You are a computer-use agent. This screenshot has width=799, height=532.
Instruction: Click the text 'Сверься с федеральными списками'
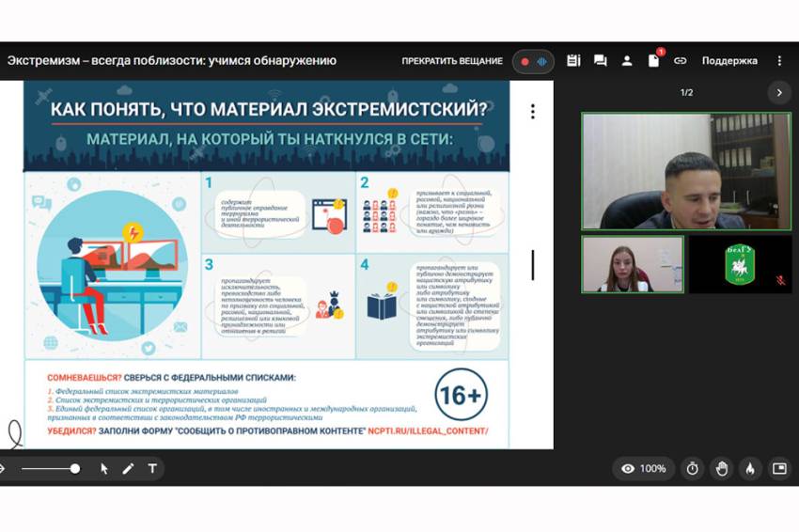click(x=210, y=378)
